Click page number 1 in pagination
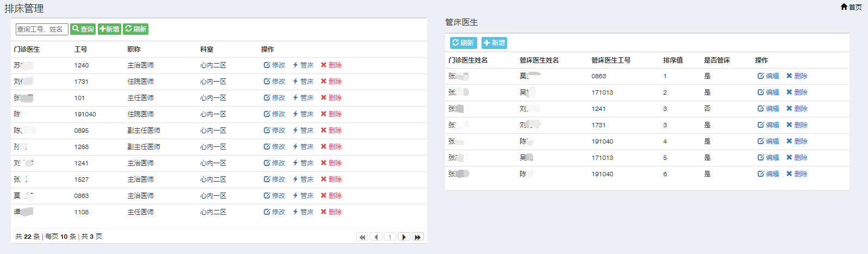Image resolution: width=868 pixels, height=254 pixels. [x=390, y=237]
